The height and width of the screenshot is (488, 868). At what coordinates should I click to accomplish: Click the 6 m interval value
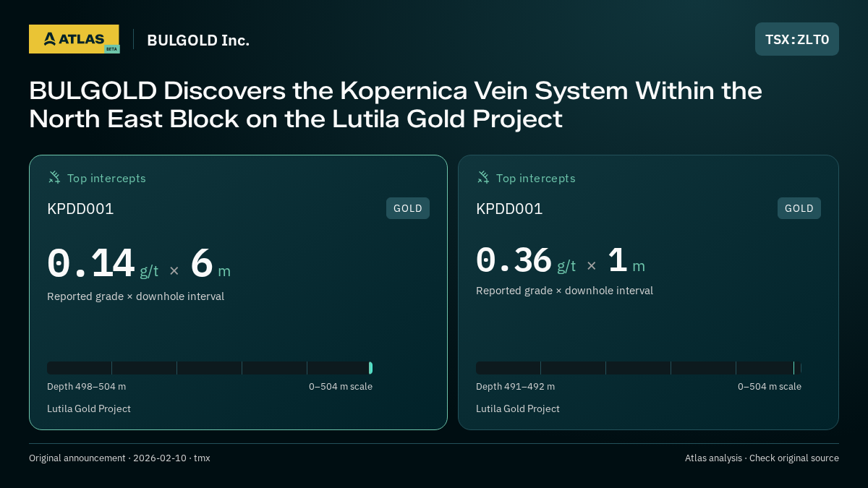point(210,265)
